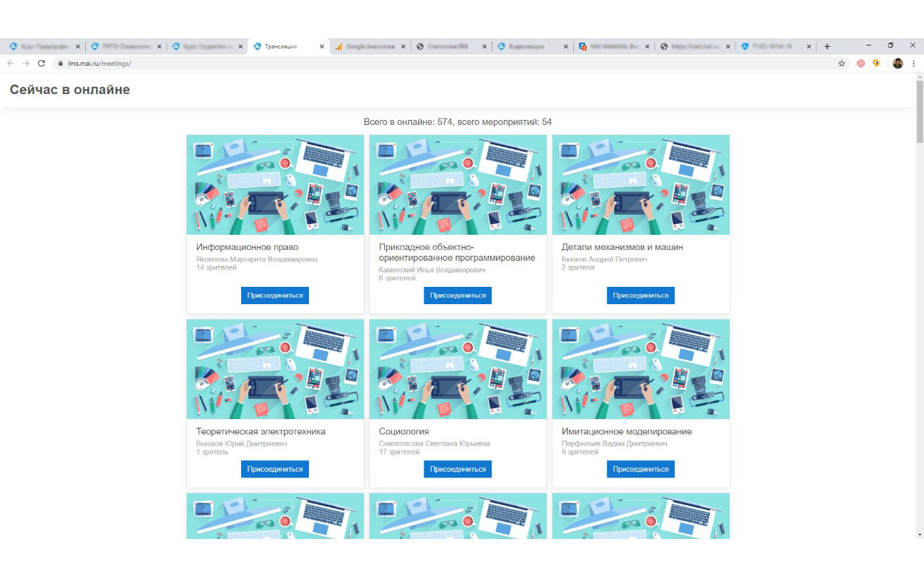Open the Информационное право card thumbnail
Screen dimensions: 924x578
click(275, 185)
